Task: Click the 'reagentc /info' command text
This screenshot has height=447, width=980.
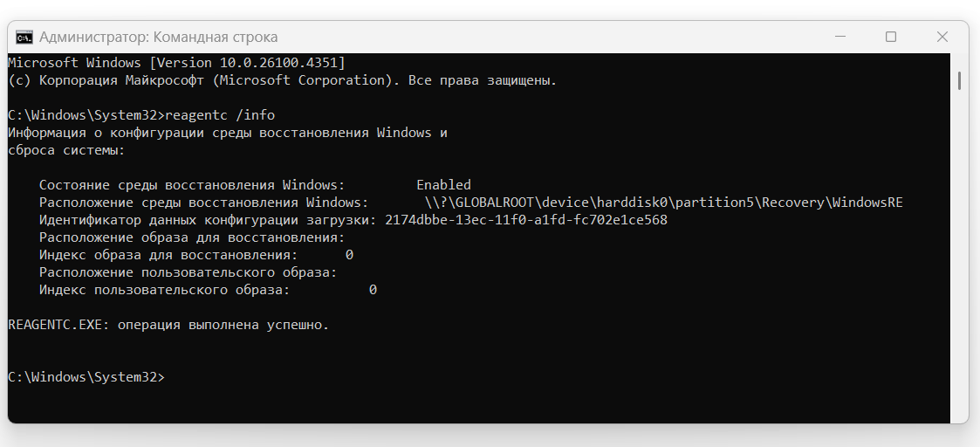Action: [x=220, y=115]
